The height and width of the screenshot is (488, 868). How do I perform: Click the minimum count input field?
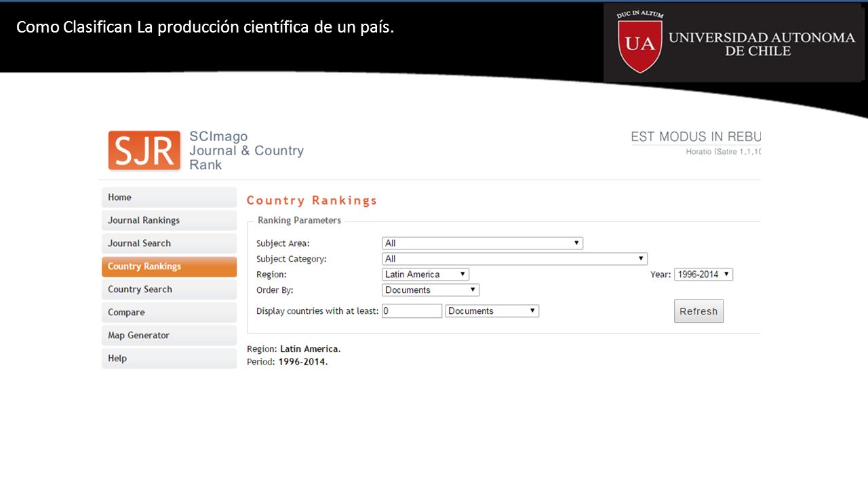pyautogui.click(x=412, y=311)
